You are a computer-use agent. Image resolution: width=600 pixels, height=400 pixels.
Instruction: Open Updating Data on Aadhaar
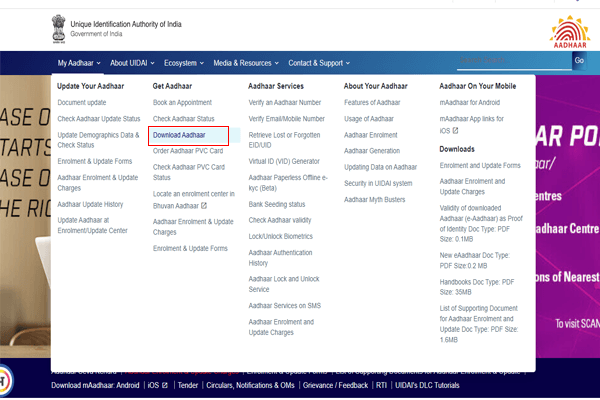(x=380, y=167)
